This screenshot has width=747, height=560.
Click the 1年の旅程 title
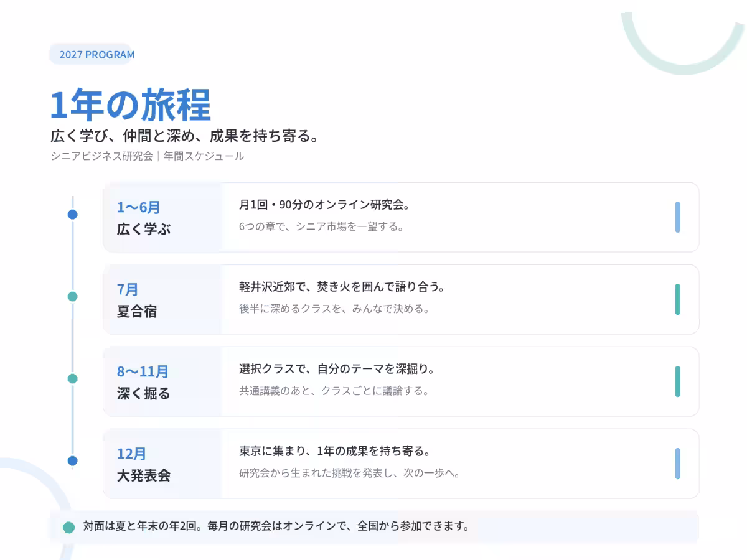(131, 105)
